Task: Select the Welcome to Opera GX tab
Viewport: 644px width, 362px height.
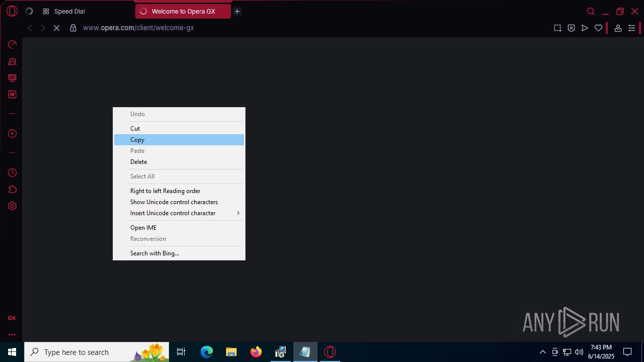Action: (x=183, y=12)
